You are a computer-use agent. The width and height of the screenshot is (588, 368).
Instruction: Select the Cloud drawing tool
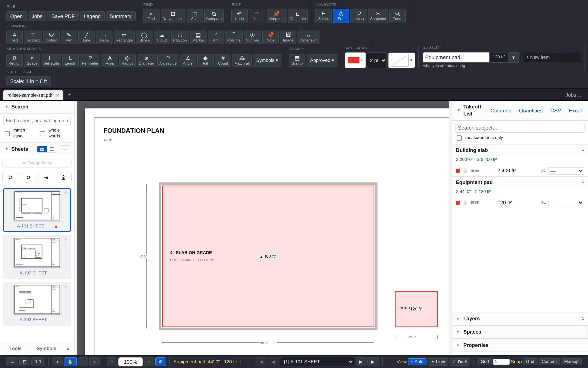[162, 37]
